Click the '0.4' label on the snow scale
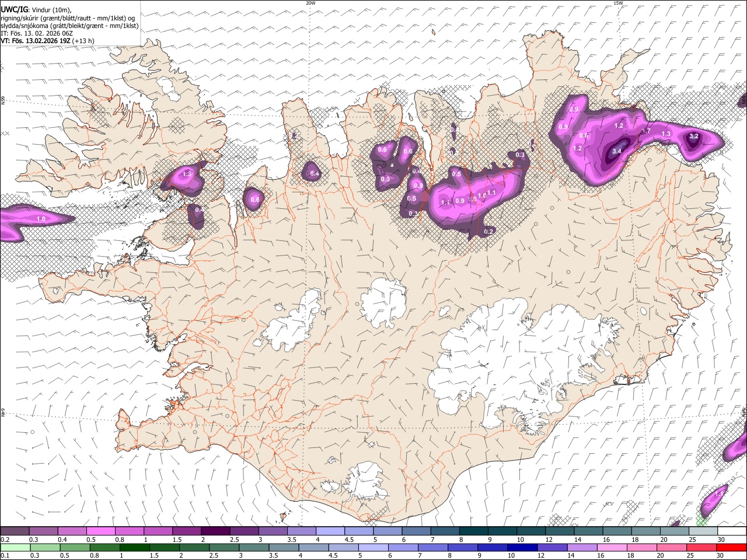The image size is (747, 560). tap(62, 540)
